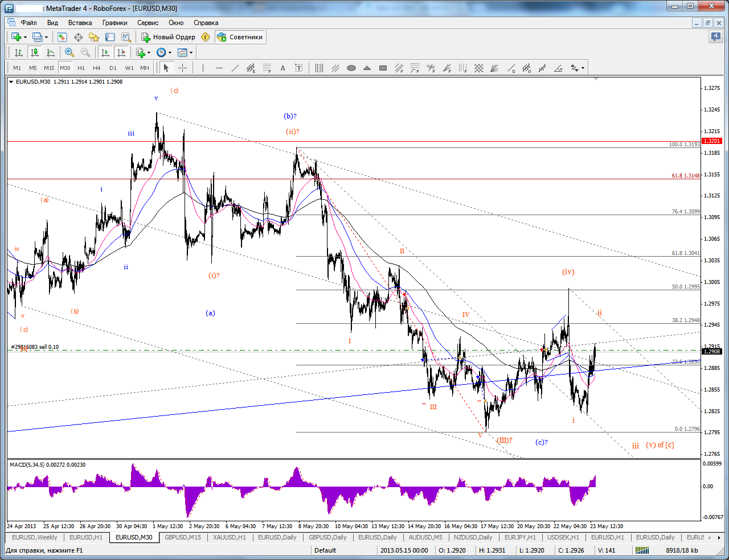This screenshot has height=560, width=729.
Task: Switch to the EURUSD,Weekly chart tab
Action: 34,537
